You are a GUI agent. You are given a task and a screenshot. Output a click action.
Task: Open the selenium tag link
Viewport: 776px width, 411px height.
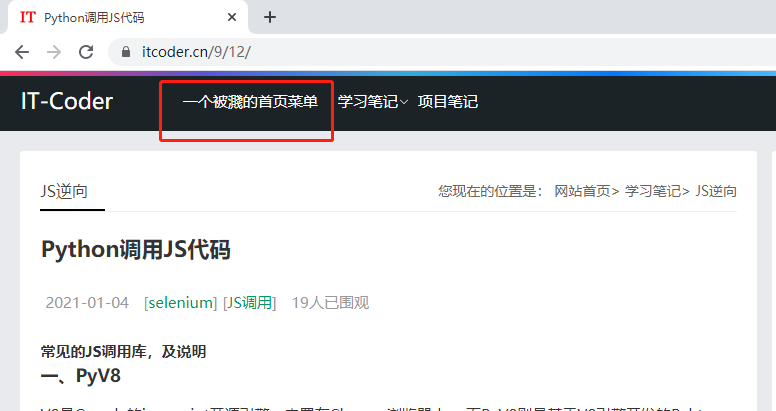(181, 302)
